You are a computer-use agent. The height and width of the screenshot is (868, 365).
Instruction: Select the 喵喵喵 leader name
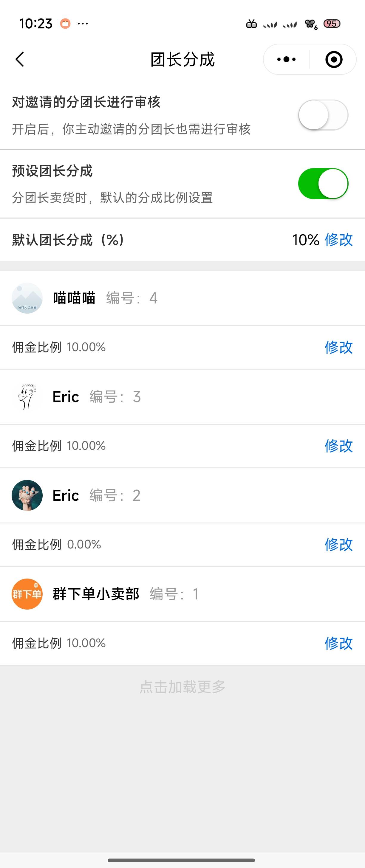click(74, 298)
